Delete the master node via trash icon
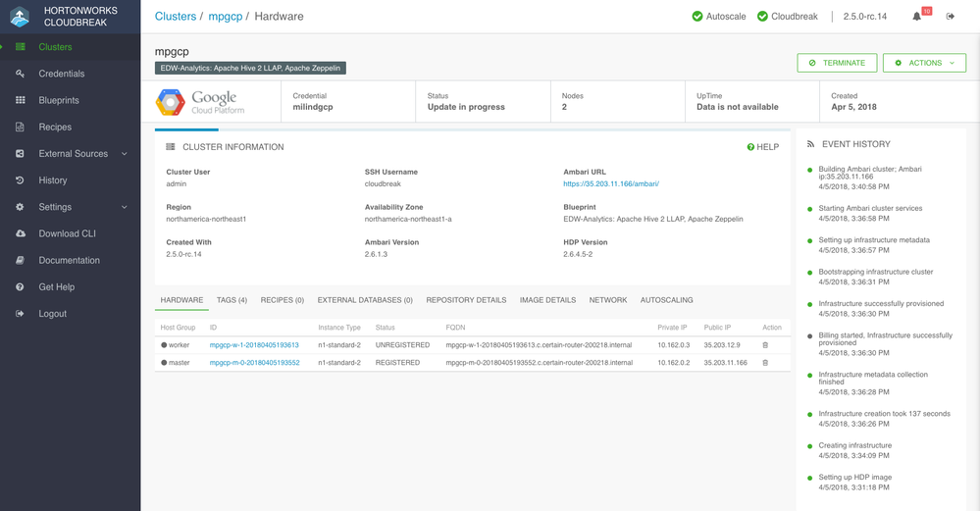980x511 pixels. pyautogui.click(x=765, y=362)
